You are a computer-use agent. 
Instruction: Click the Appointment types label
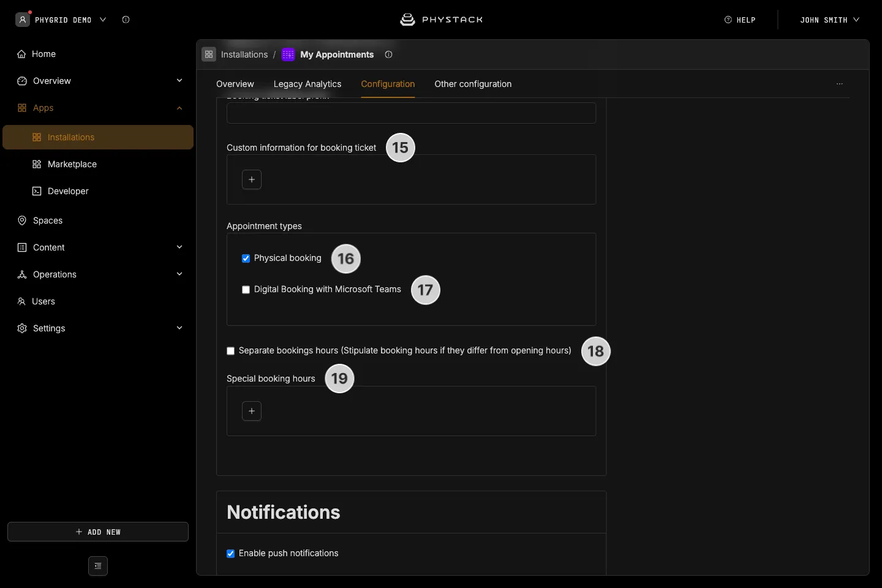264,226
